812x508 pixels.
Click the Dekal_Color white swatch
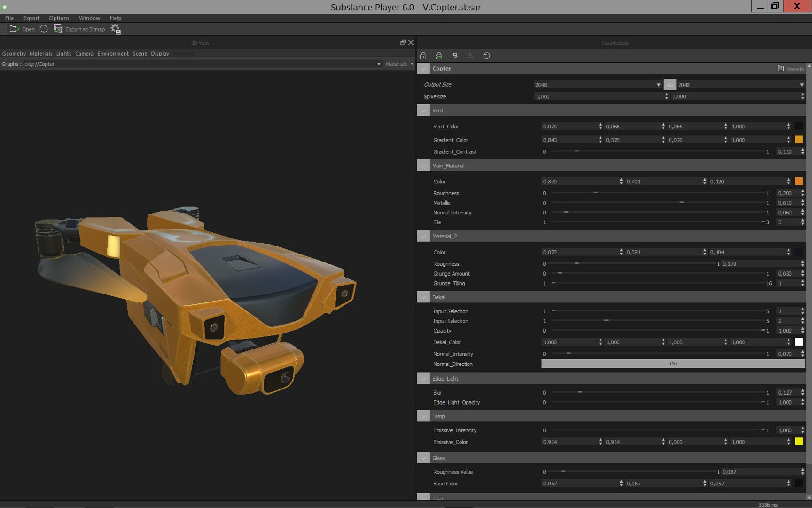798,342
